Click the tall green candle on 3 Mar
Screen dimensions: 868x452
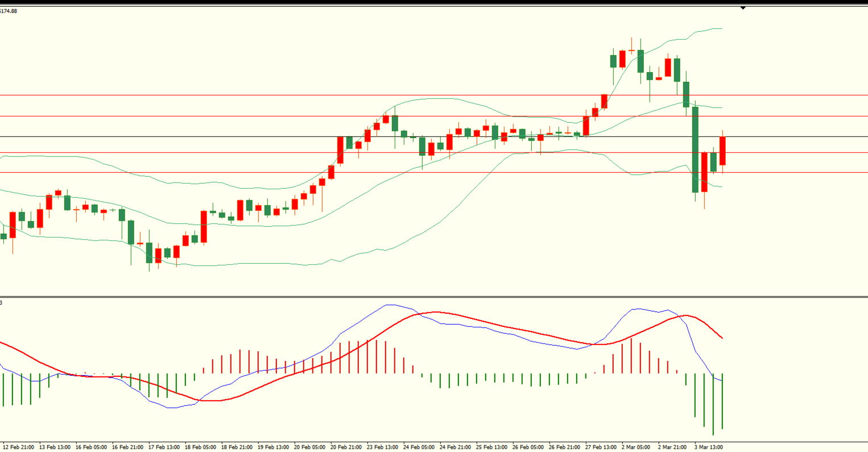click(695, 149)
